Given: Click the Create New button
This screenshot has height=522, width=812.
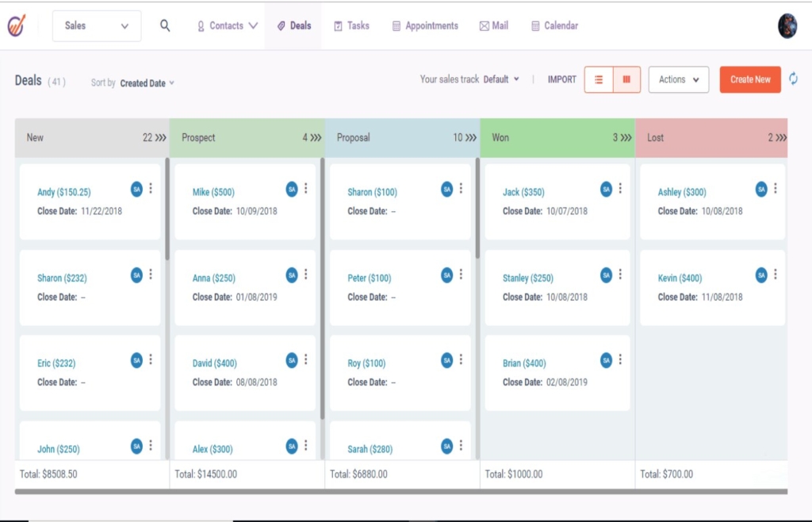Looking at the screenshot, I should pyautogui.click(x=749, y=79).
